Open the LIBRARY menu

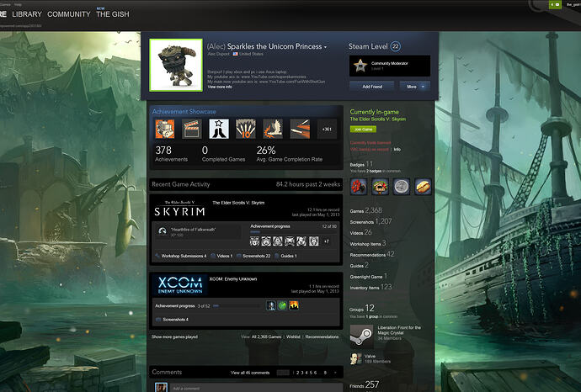pos(27,14)
